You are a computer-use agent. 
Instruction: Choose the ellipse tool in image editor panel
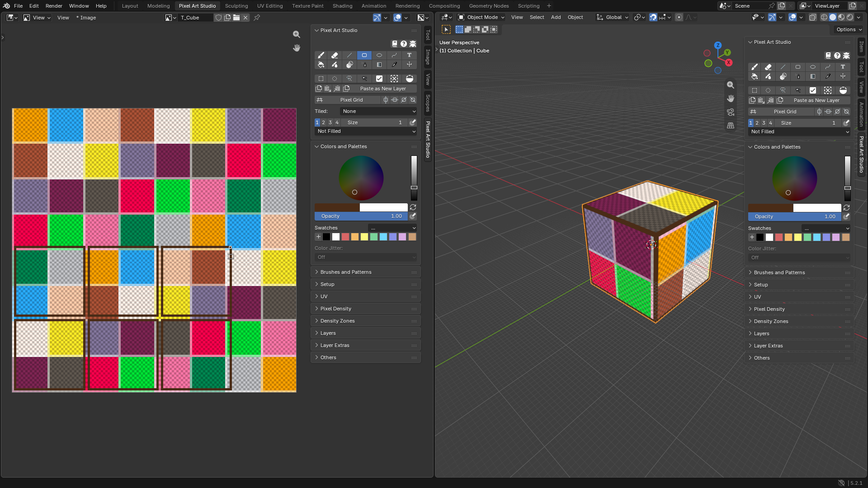pos(379,55)
